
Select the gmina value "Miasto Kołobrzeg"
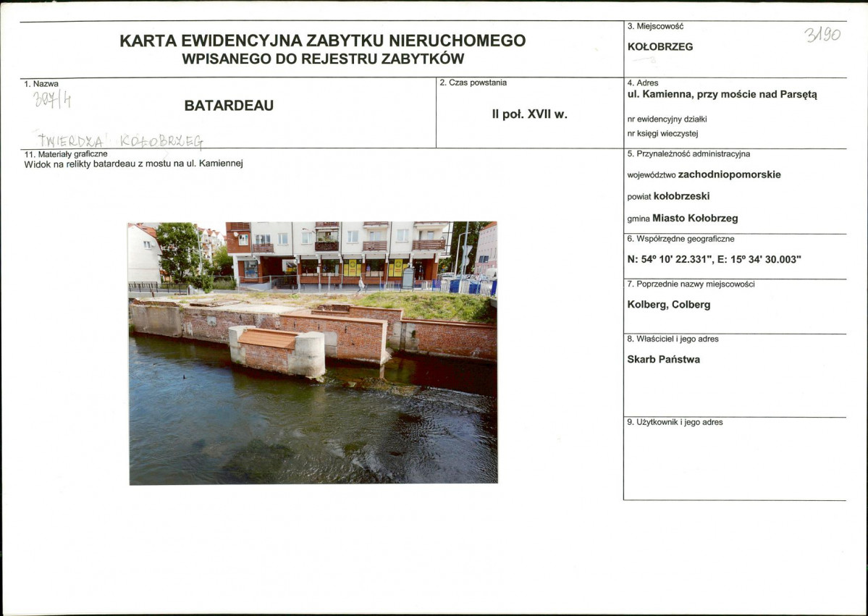click(x=695, y=218)
